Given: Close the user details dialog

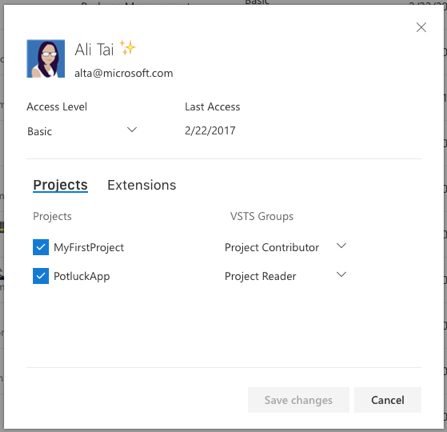Looking at the screenshot, I should (x=421, y=27).
